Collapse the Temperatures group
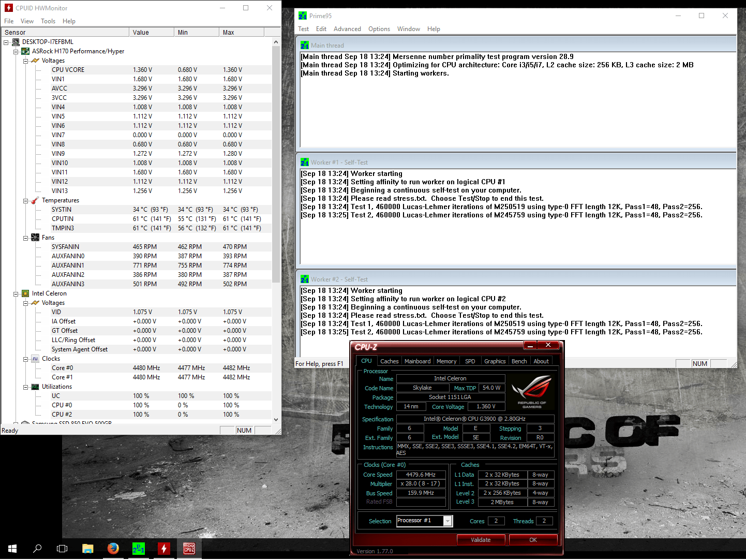 coord(25,201)
